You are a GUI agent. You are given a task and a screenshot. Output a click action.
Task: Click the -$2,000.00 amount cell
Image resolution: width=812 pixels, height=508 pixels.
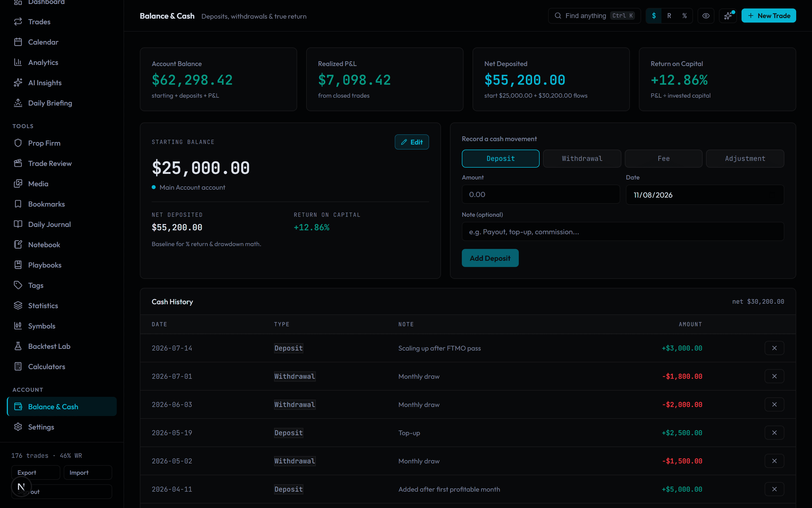682,404
